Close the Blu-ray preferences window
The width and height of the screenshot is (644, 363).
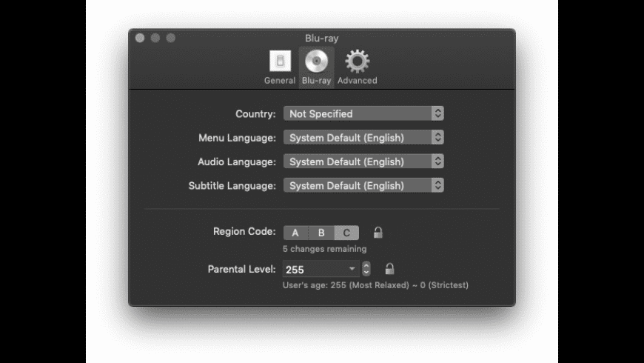click(x=140, y=39)
